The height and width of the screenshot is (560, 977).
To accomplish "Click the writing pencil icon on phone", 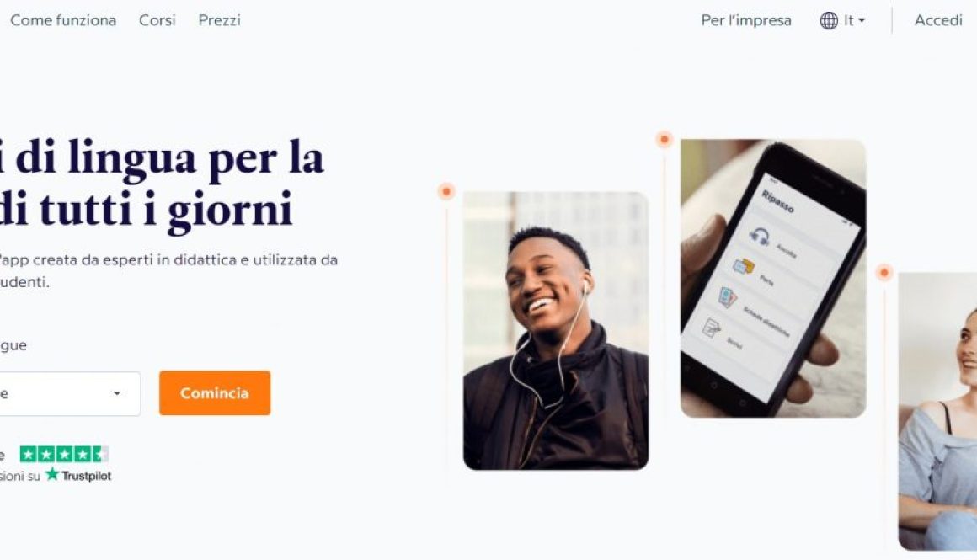I will pos(712,327).
